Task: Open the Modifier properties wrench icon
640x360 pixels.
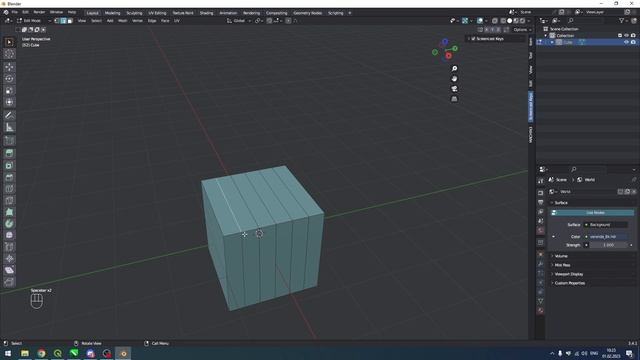Action: (x=540, y=264)
